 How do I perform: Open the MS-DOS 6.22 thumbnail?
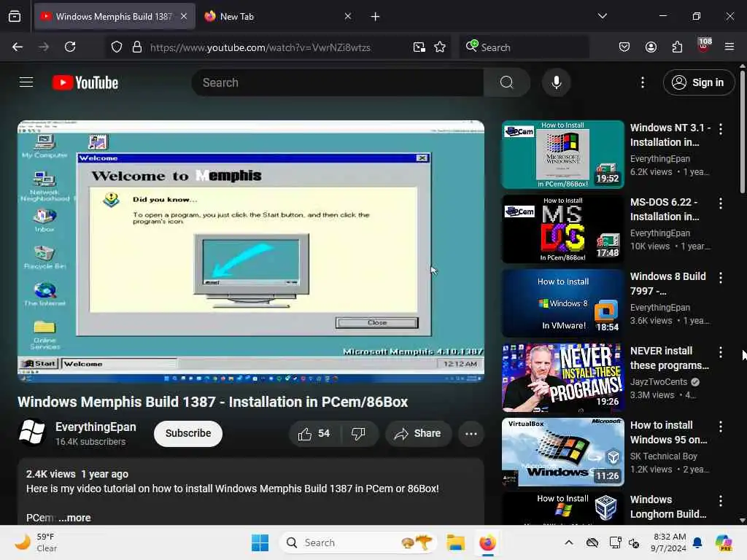[x=562, y=229]
